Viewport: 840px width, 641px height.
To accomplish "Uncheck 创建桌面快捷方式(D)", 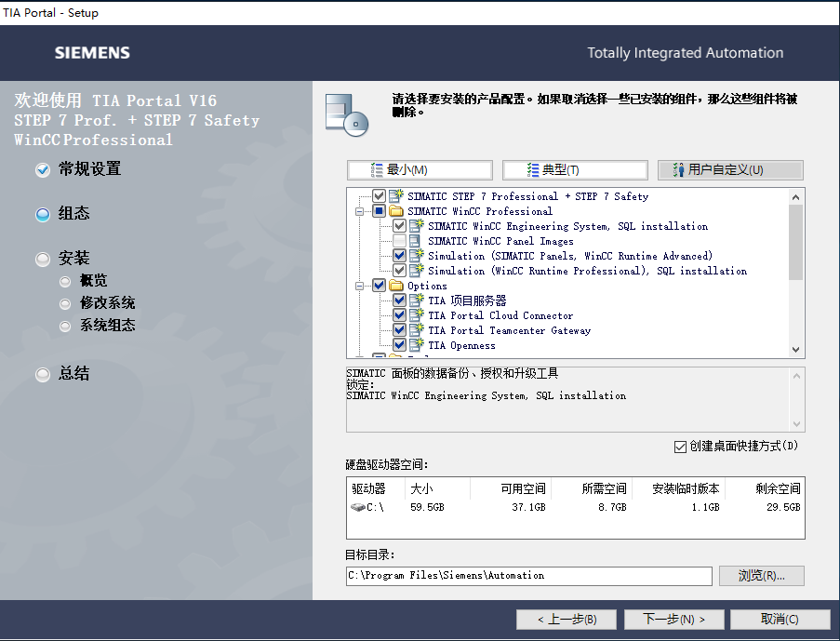I will click(681, 447).
